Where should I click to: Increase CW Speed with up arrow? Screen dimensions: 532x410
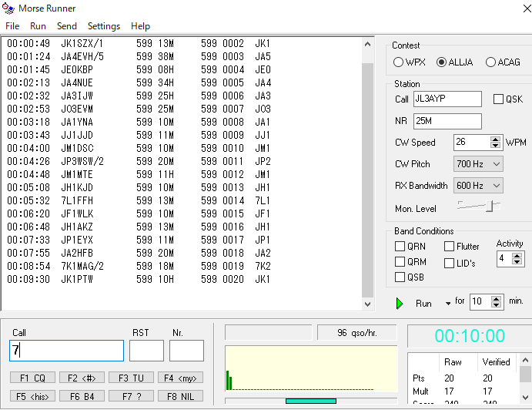point(495,139)
